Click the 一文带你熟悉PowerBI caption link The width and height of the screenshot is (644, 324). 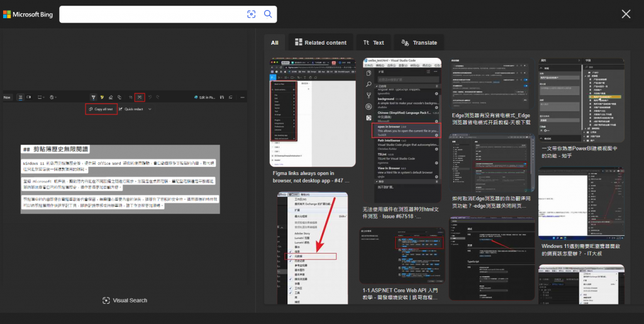(579, 152)
